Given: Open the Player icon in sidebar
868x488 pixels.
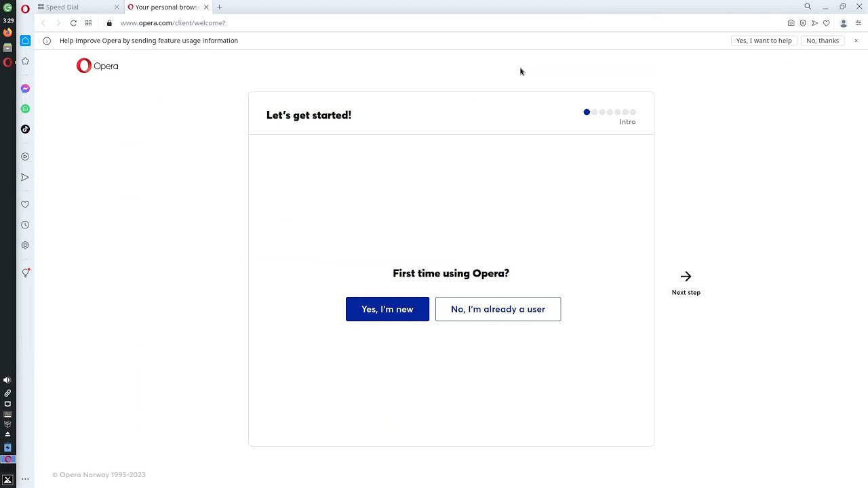Looking at the screenshot, I should click(25, 157).
